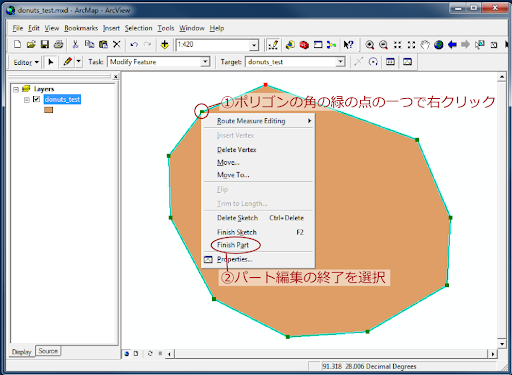Open the Editor dropdown button
512x375 pixels.
tap(26, 62)
